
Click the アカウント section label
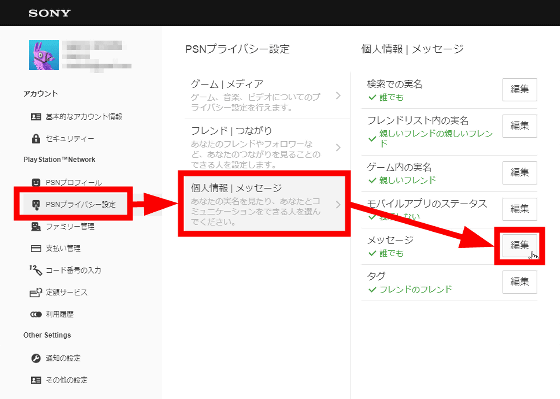tap(40, 94)
